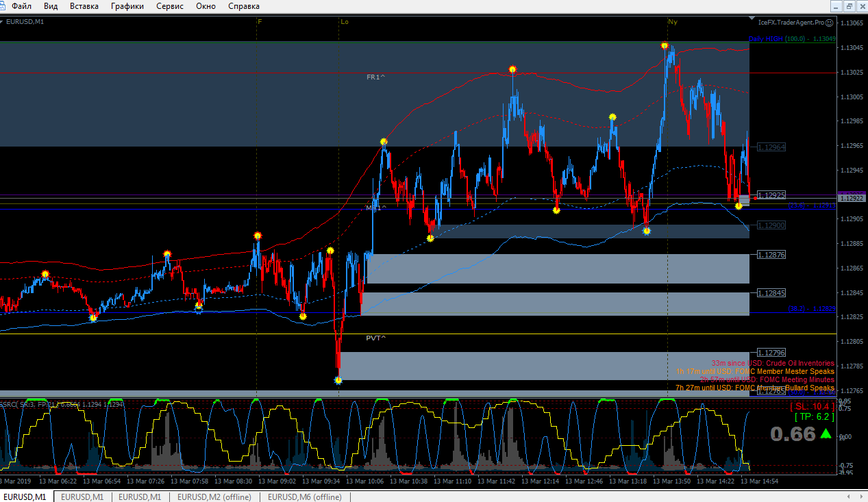Image resolution: width=868 pixels, height=502 pixels.
Task: Click the 13 Mar 06:22 time label
Action: [58, 481]
